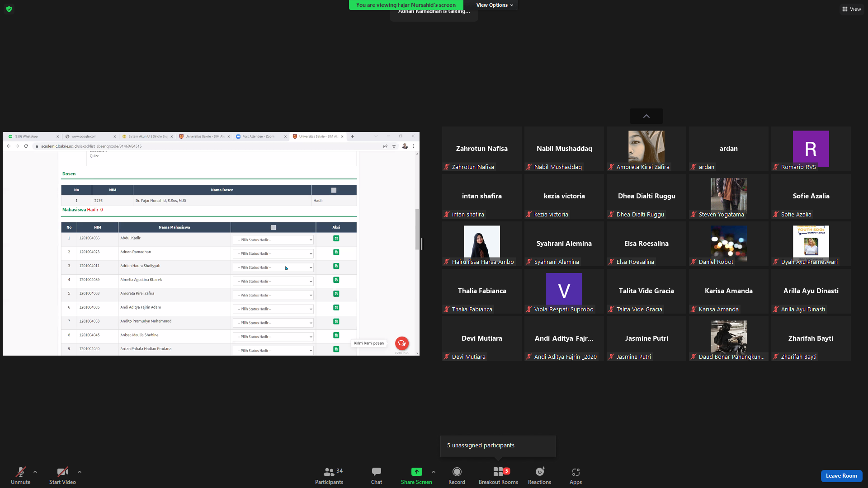Open the Reactions menu
Viewport: 868px width, 488px height.
[540, 475]
